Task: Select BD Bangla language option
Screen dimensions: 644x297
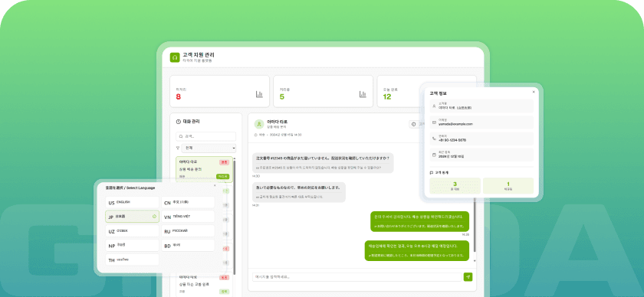Action: click(188, 245)
